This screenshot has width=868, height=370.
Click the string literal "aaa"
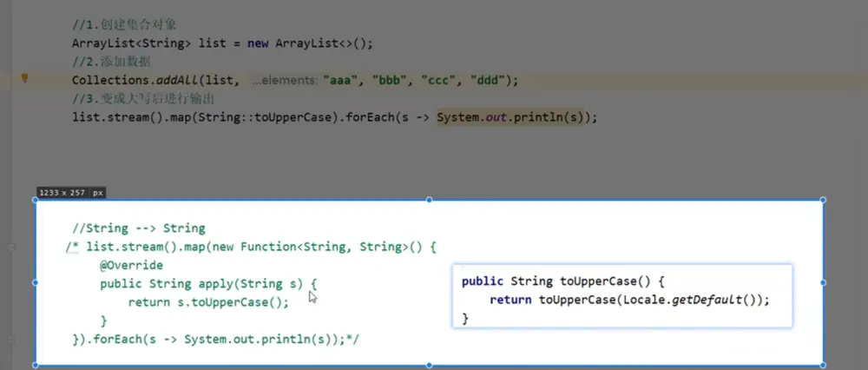tap(340, 80)
